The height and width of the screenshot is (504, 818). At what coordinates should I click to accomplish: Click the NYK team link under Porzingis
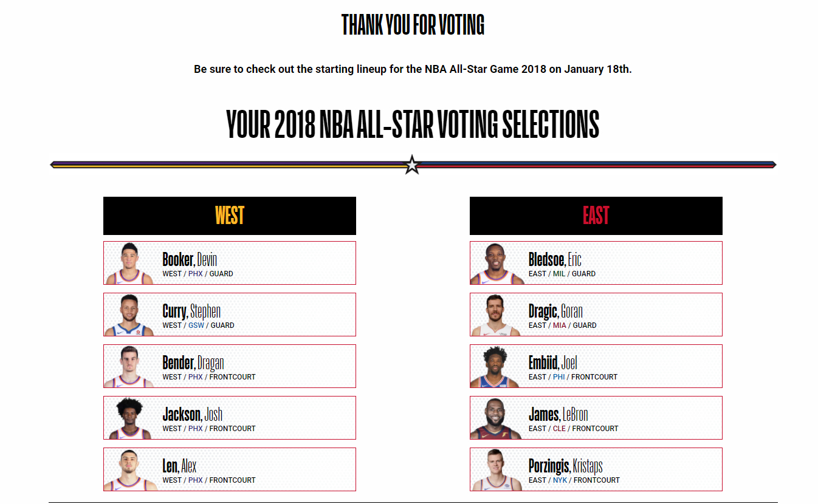(560, 480)
